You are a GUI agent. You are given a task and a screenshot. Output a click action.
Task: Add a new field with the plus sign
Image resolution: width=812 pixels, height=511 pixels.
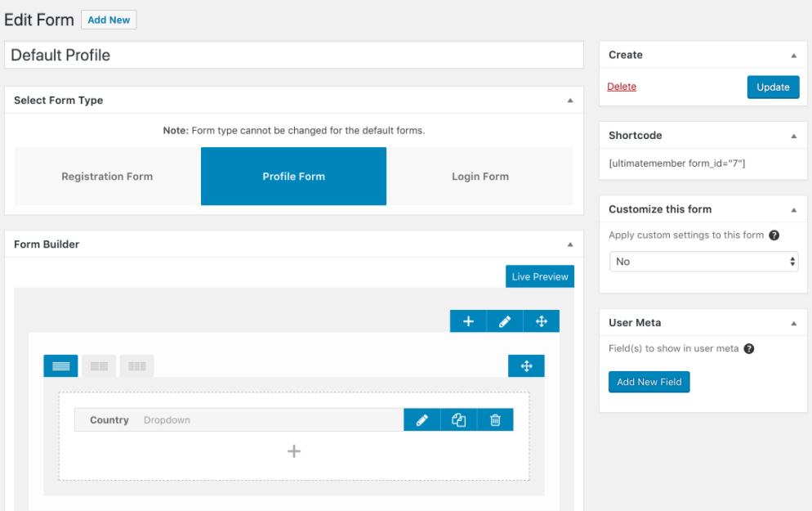[x=294, y=451]
